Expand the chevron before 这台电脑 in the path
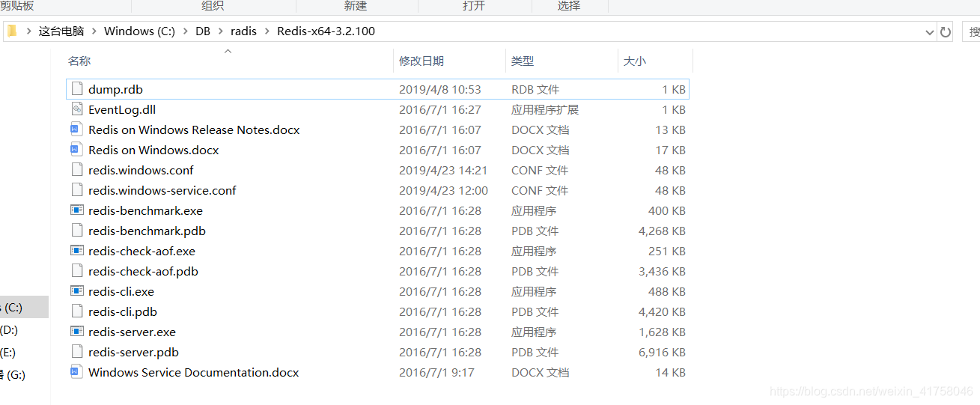This screenshot has height=405, width=980. 29,31
